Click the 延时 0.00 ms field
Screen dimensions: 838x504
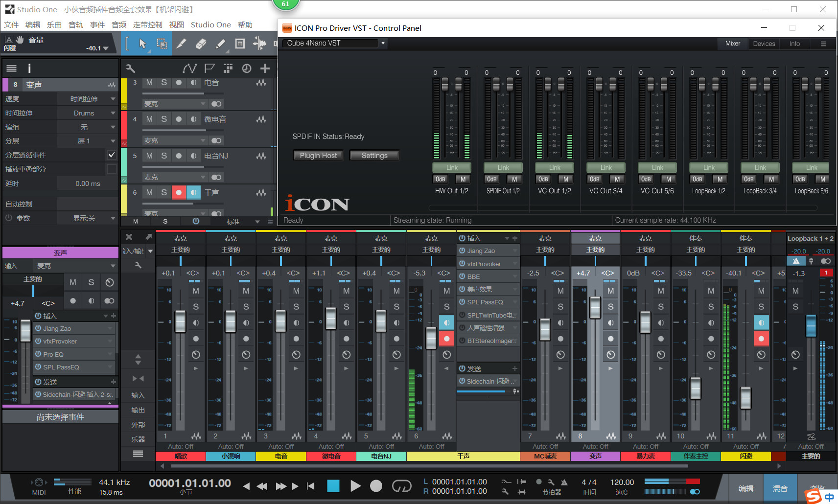88,183
